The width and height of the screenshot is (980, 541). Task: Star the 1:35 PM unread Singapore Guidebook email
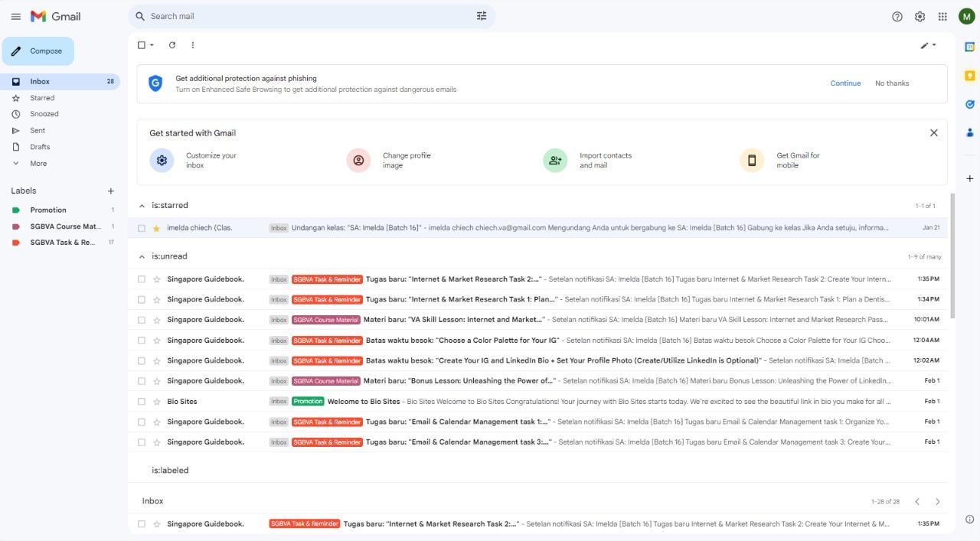[156, 279]
